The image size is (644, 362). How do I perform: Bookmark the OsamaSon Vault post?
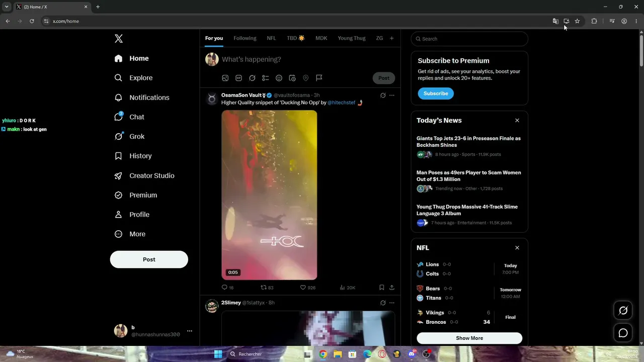[x=381, y=288]
